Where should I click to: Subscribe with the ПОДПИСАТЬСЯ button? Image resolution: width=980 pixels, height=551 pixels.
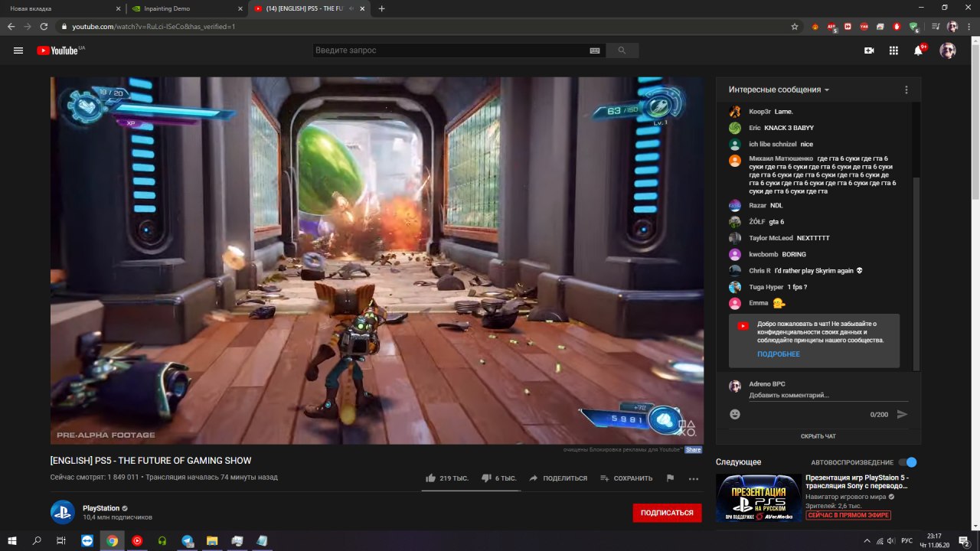point(667,513)
